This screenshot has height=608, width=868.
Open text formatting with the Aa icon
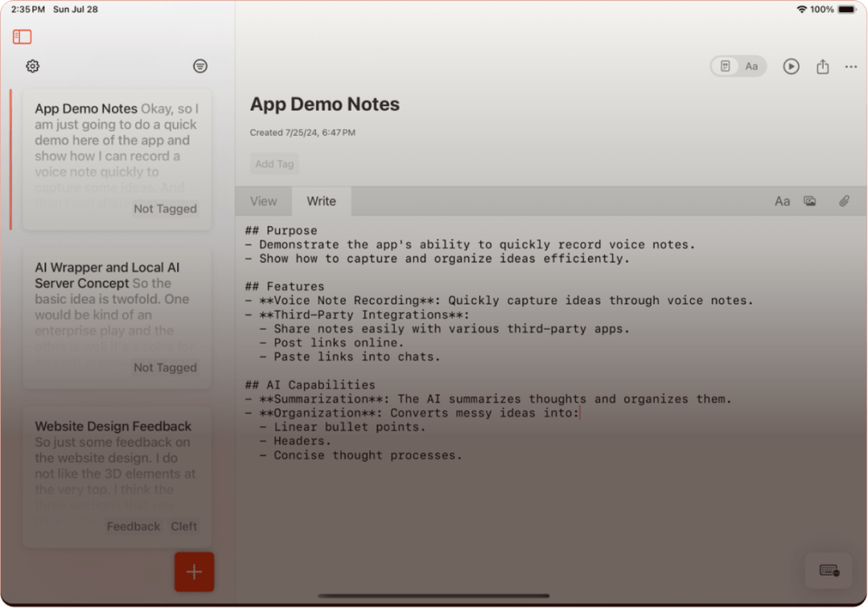782,201
